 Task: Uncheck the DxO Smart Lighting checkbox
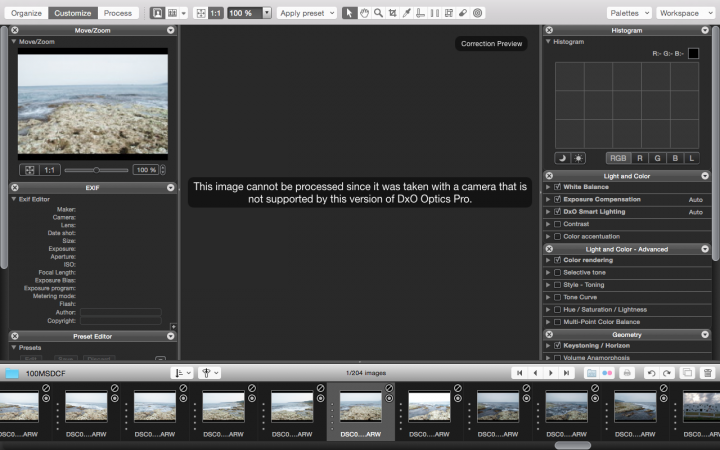[x=557, y=212]
